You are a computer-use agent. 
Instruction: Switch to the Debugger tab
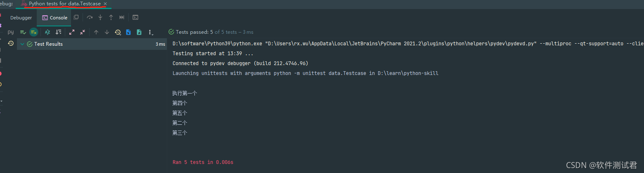pos(21,18)
